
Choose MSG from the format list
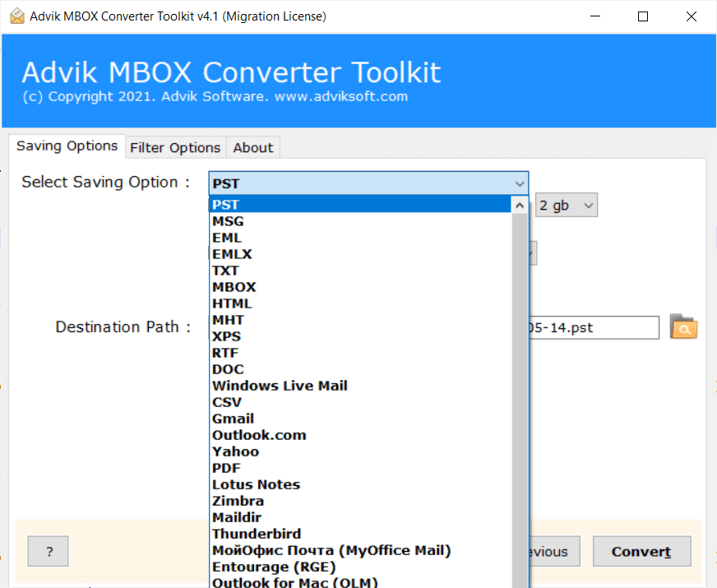(360, 221)
